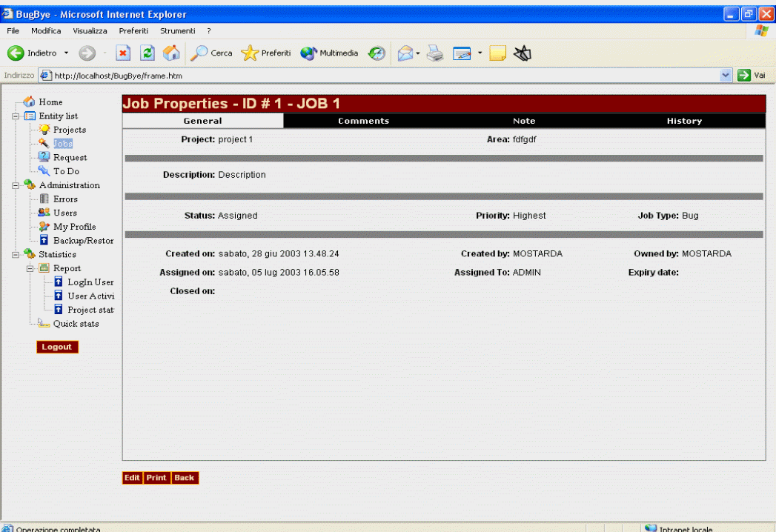The image size is (776, 532).
Task: Collapse the Entity list tree node
Action: (x=16, y=116)
